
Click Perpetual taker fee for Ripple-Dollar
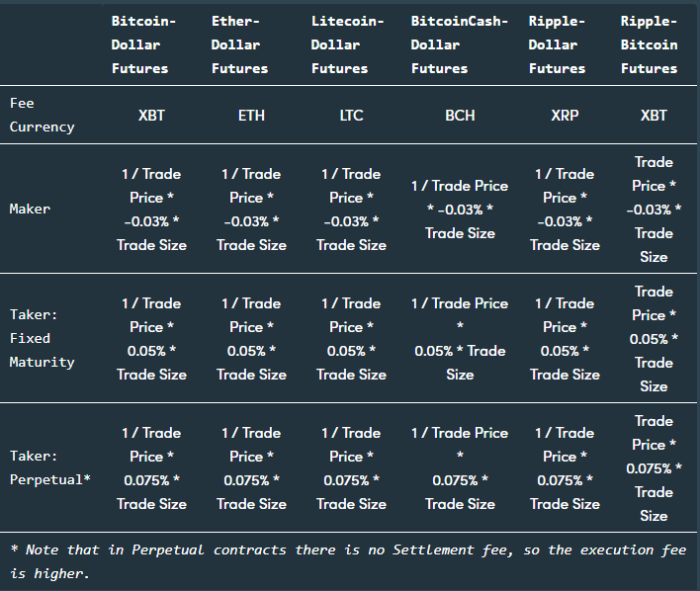click(565, 468)
